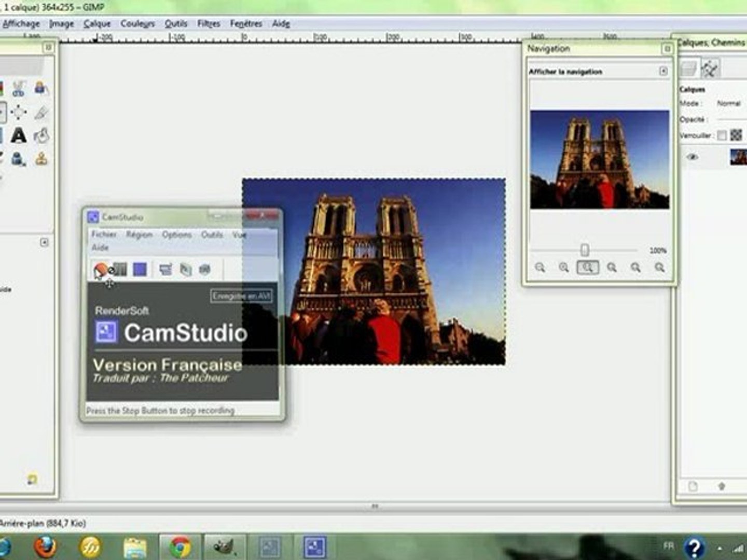The height and width of the screenshot is (560, 747).
Task: Zoom out in the Navigation panel
Action: [540, 268]
